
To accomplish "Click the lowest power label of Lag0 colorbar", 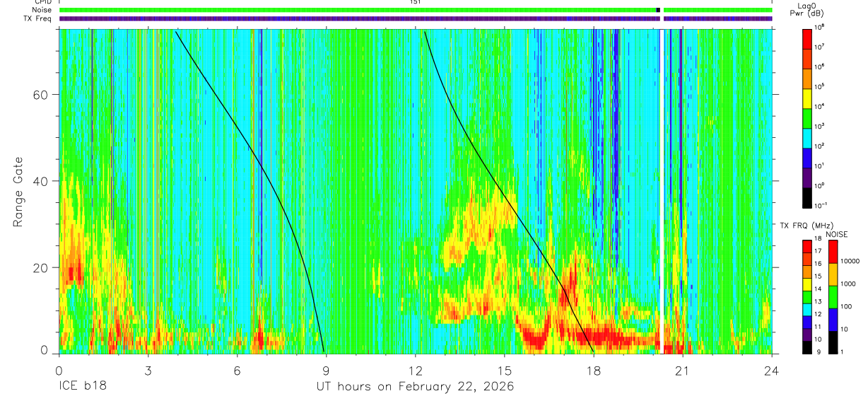I will [x=821, y=205].
